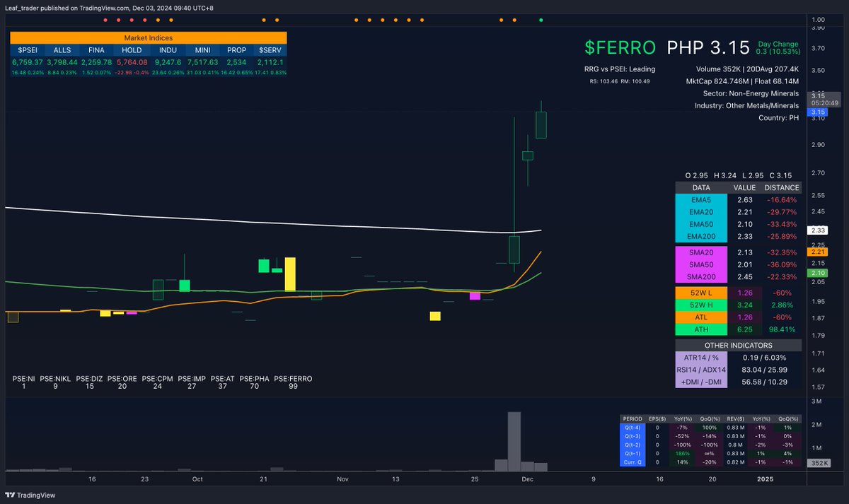Click the white 2.33 EMA200 axis label
The height and width of the screenshot is (504, 849).
click(819, 230)
